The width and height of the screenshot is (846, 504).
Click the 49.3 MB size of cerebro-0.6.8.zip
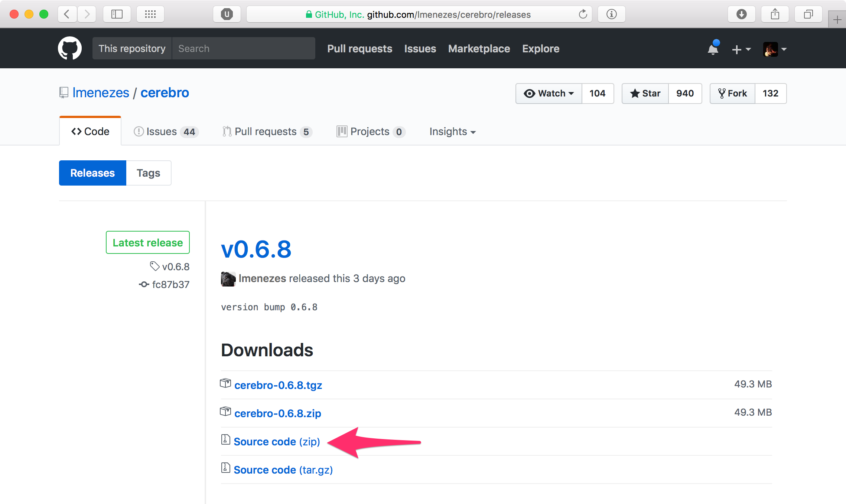753,412
